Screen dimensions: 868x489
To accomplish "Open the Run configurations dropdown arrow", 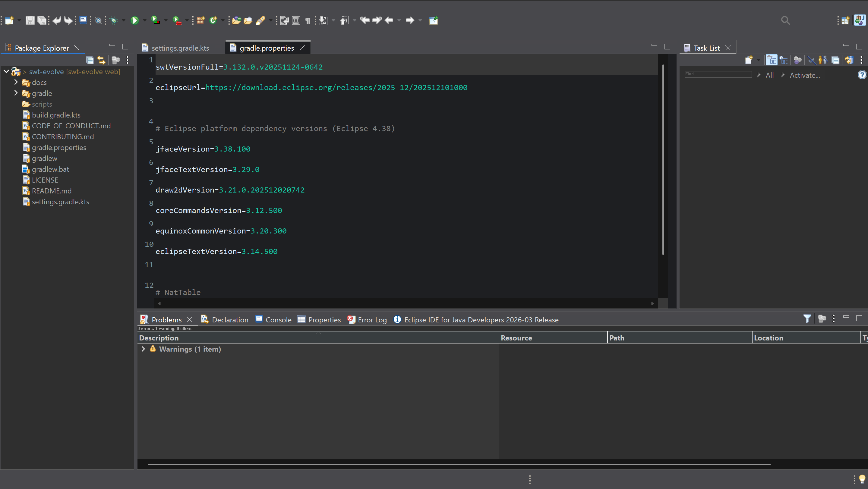I will click(144, 20).
